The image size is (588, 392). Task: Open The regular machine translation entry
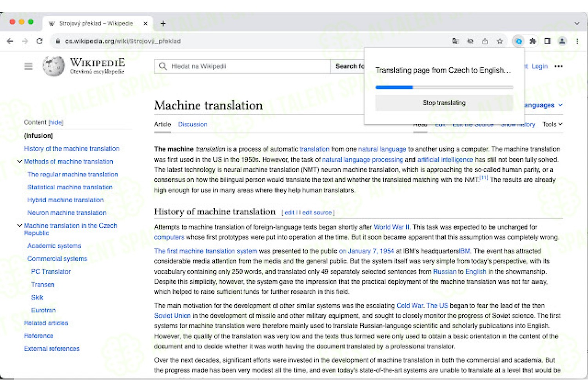[x=73, y=174]
